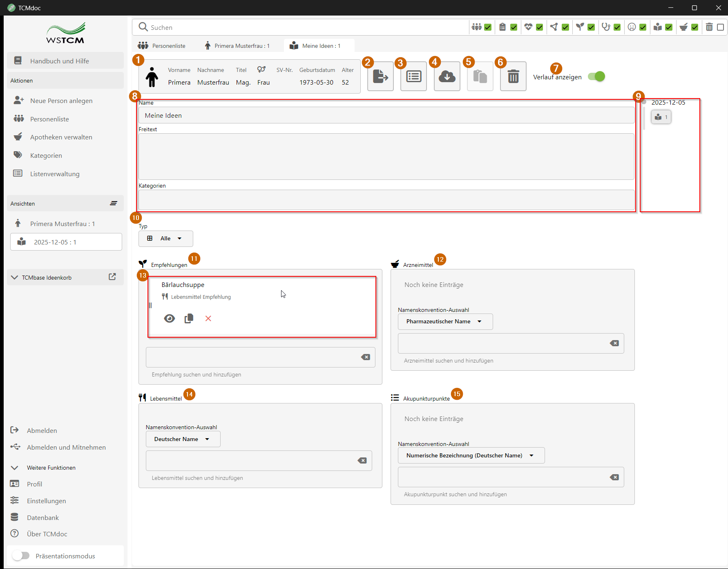728x569 pixels.
Task: Open TCMbase Ideenkorb in external window
Action: tap(112, 277)
